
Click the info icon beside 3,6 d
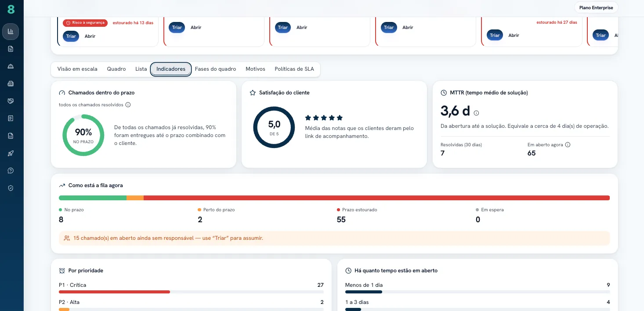point(476,113)
